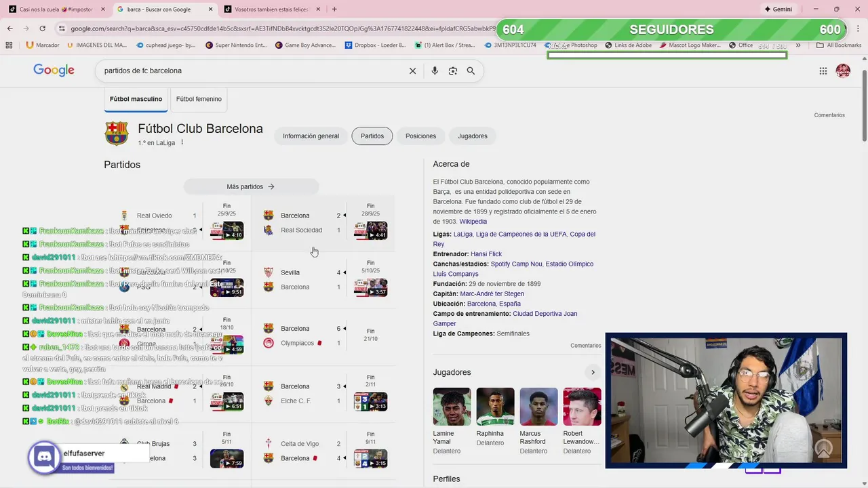868x488 pixels.
Task: Open the Wikipedia link
Action: coord(473,222)
